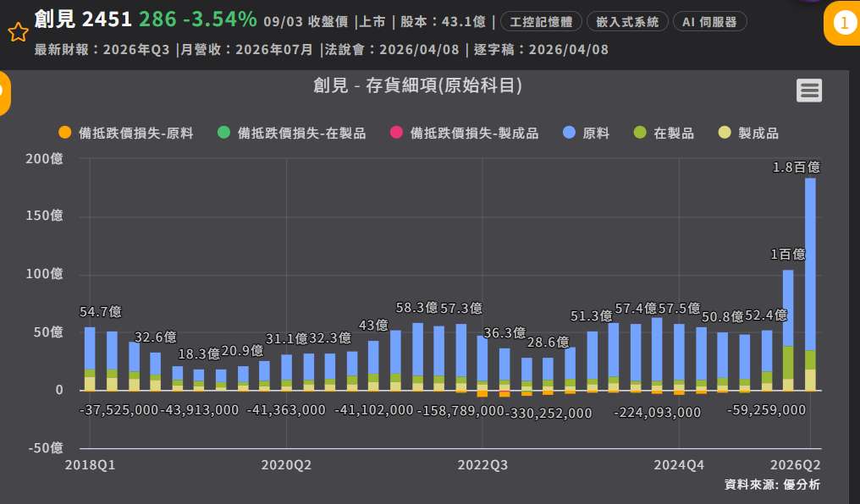Select the tallest 1.8百億 bar at 2026Q2
The image size is (860, 504).
click(810, 284)
